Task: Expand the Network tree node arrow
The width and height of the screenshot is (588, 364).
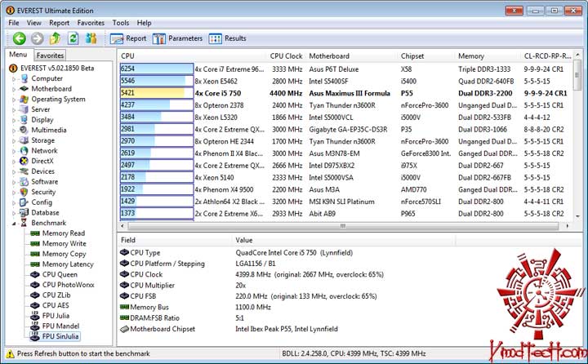Action: 14,151
